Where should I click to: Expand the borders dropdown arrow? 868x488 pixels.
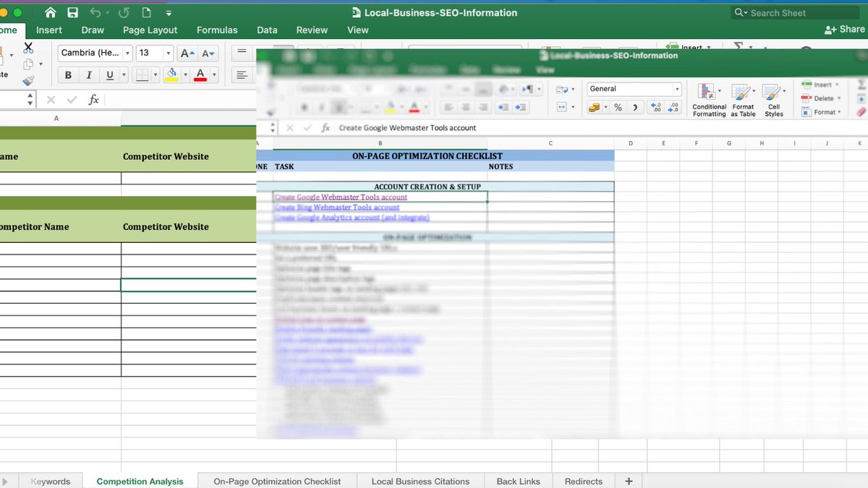click(x=155, y=75)
